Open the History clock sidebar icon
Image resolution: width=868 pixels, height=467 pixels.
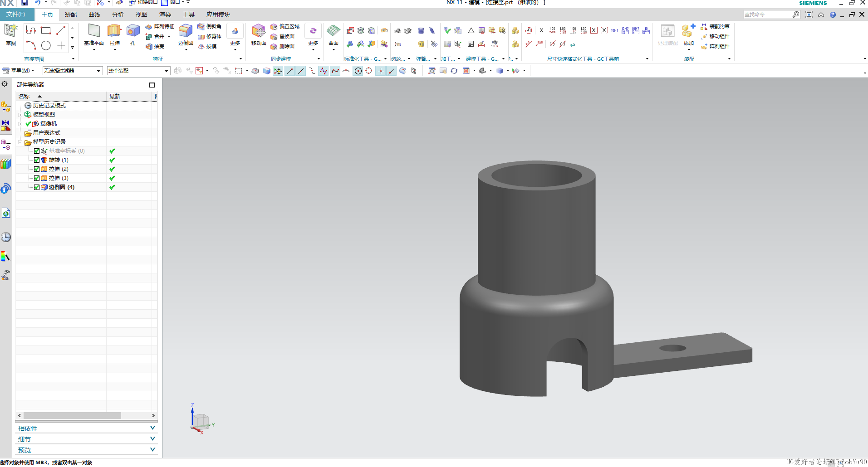point(6,237)
